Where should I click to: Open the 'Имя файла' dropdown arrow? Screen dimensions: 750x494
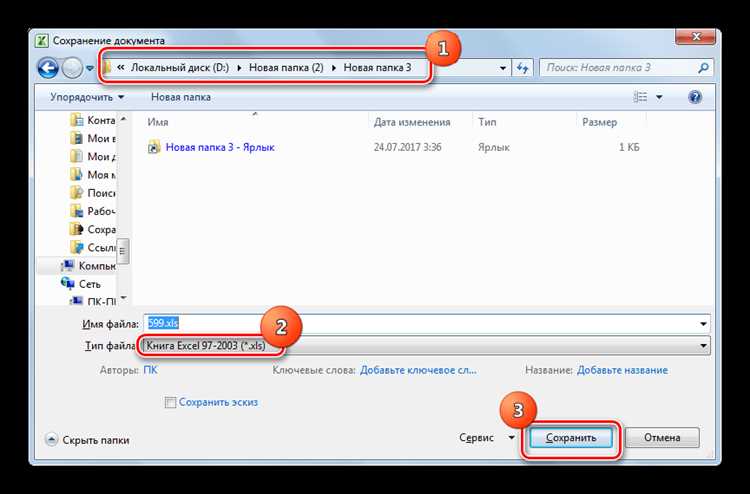click(x=703, y=324)
